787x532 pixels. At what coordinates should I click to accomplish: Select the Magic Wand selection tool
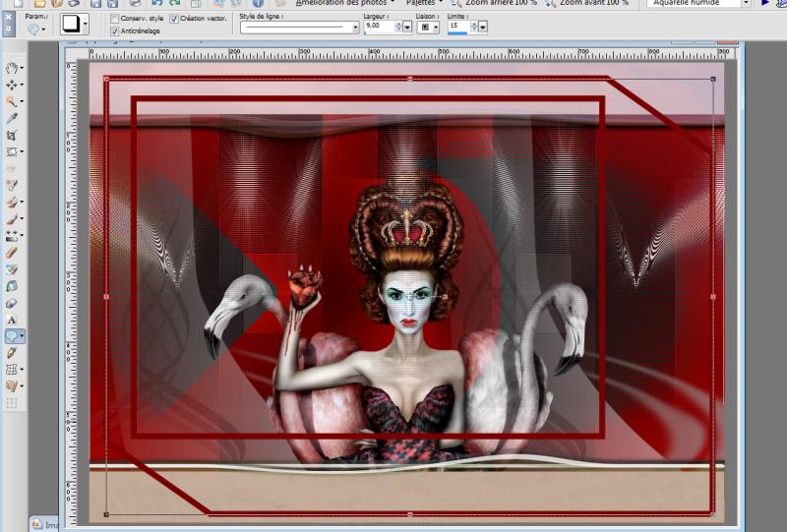[x=12, y=101]
